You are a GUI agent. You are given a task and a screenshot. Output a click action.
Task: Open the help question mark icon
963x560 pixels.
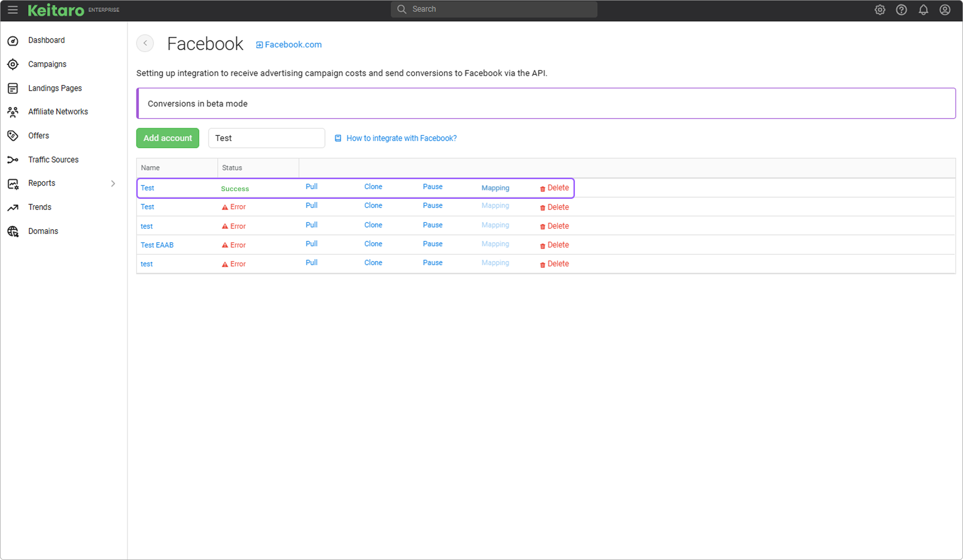pos(901,10)
